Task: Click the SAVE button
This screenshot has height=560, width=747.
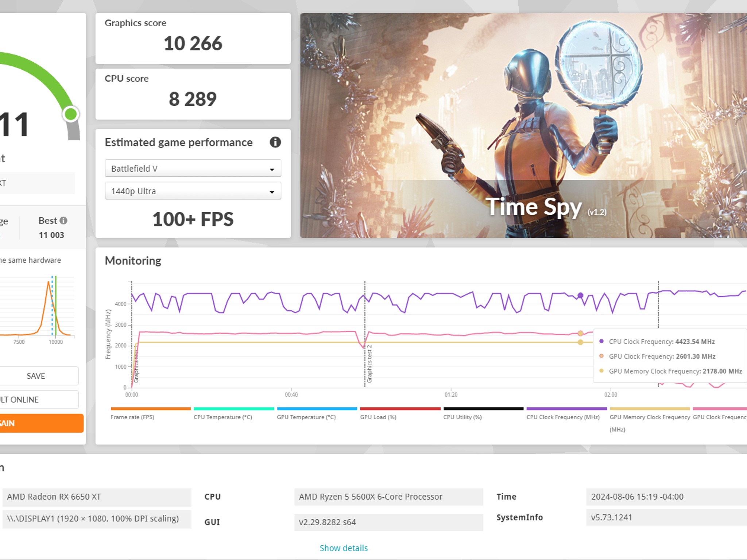Action: click(36, 376)
